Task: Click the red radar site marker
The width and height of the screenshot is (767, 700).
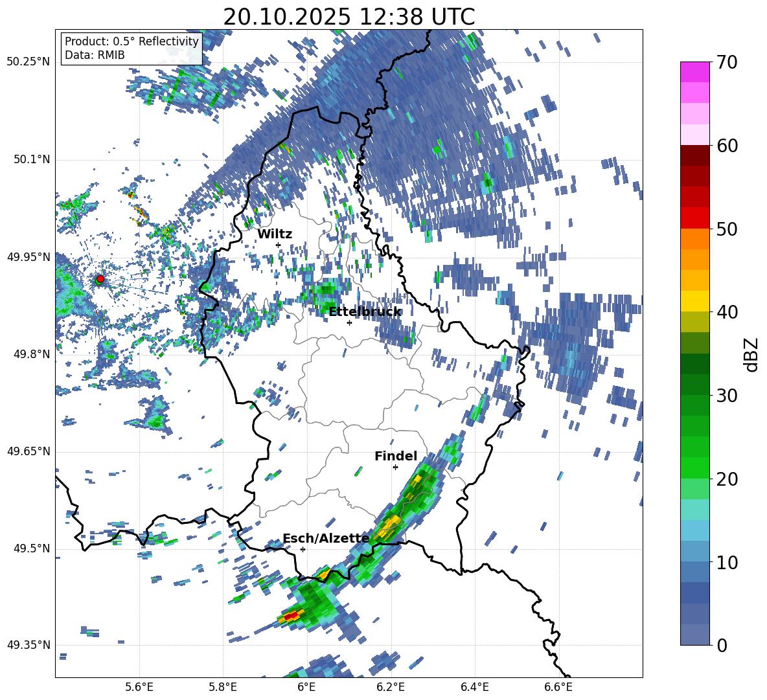Action: tap(100, 278)
